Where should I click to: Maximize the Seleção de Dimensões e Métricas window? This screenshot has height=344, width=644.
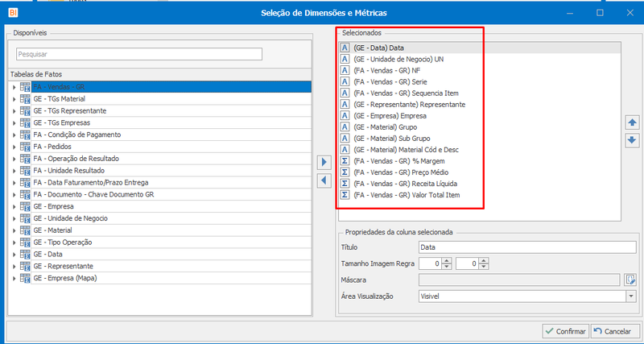coord(600,13)
